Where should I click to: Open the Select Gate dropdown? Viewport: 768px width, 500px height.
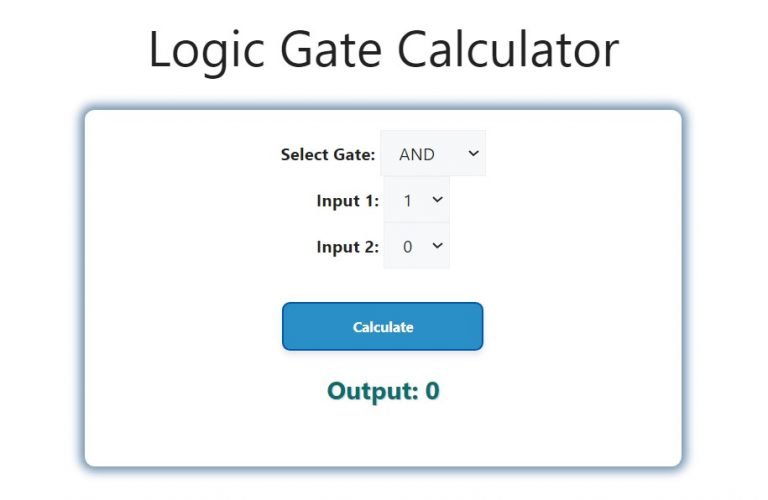tap(433, 154)
